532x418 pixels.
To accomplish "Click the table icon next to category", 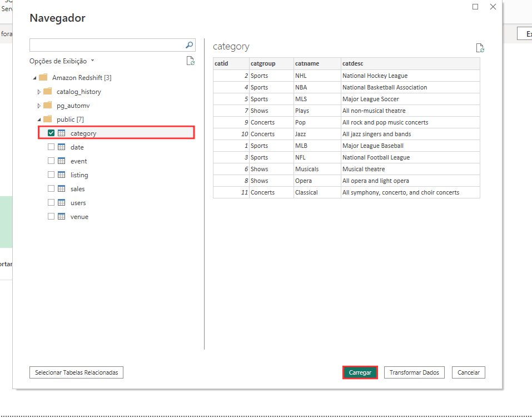I will pos(61,133).
